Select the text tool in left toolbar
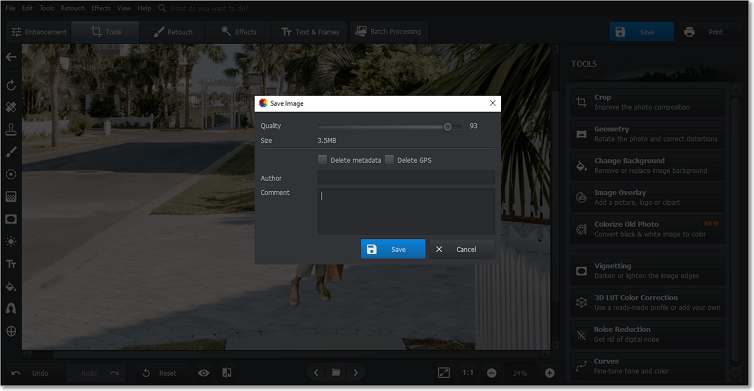754x391 pixels. (11, 264)
